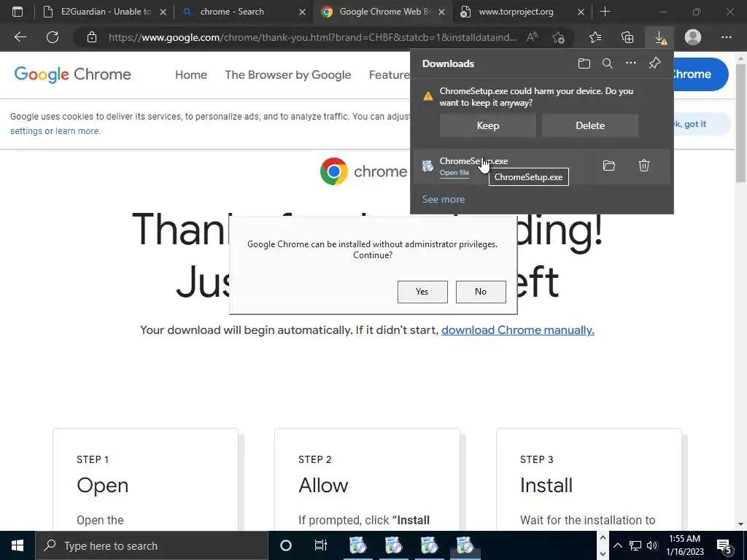Image resolution: width=747 pixels, height=560 pixels.
Task: Click the last installer icon on taskbar
Action: 465,545
